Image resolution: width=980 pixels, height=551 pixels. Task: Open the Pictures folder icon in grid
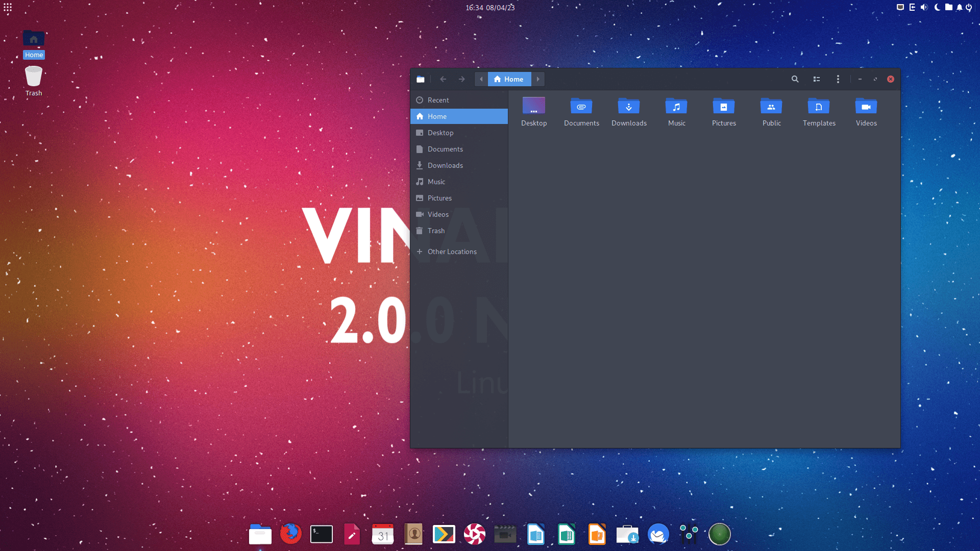pos(724,106)
